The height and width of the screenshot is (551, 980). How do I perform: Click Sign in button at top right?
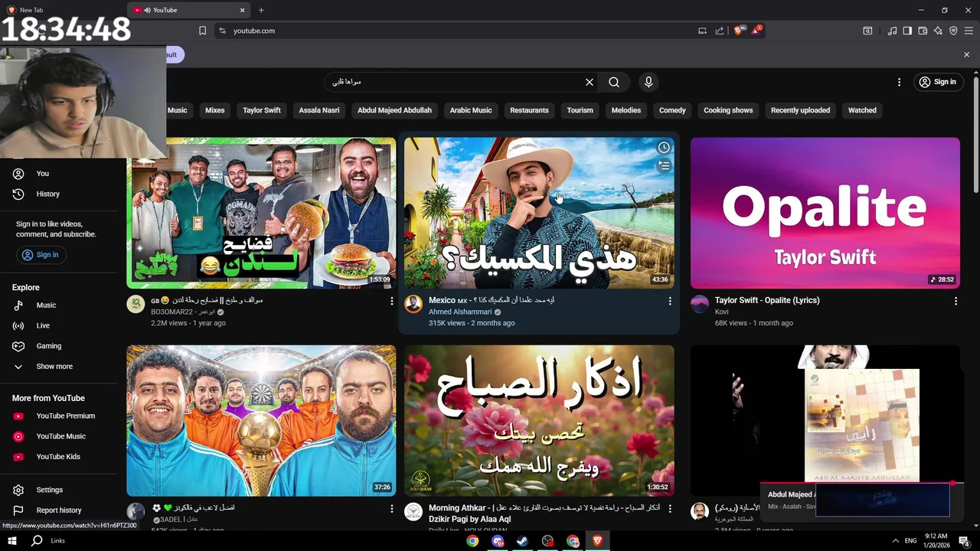coord(938,82)
